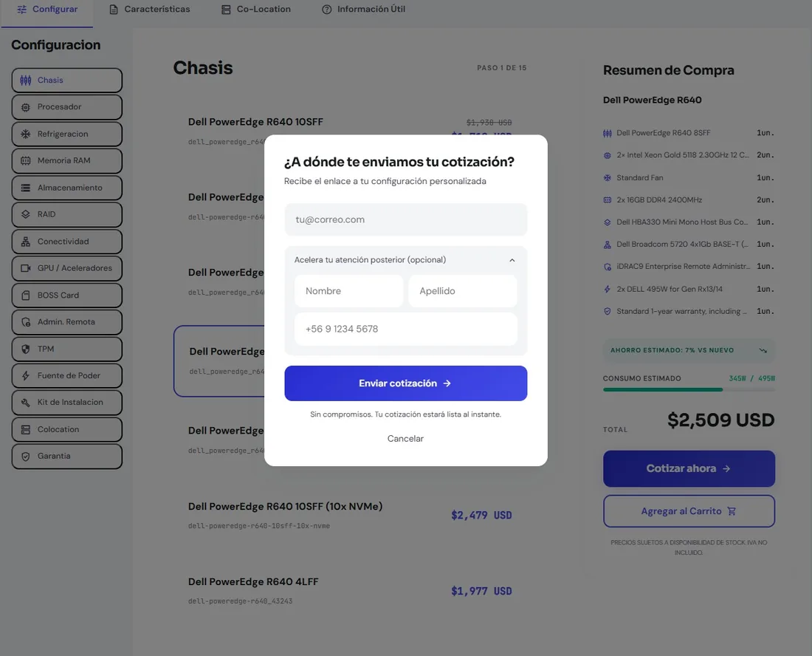Click the Refrigeracion snowflake icon

25,134
